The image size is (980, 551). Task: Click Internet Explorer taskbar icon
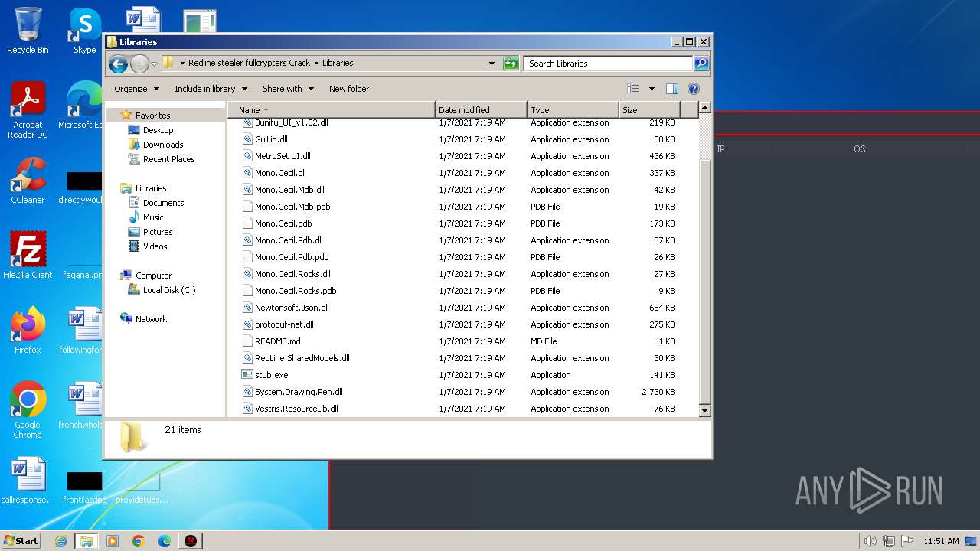point(60,541)
